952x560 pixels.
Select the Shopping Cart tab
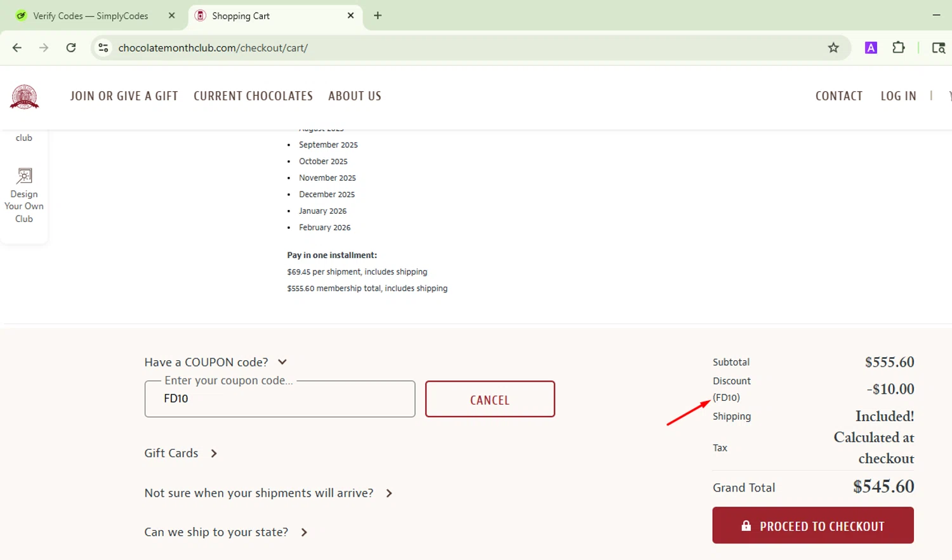click(275, 16)
